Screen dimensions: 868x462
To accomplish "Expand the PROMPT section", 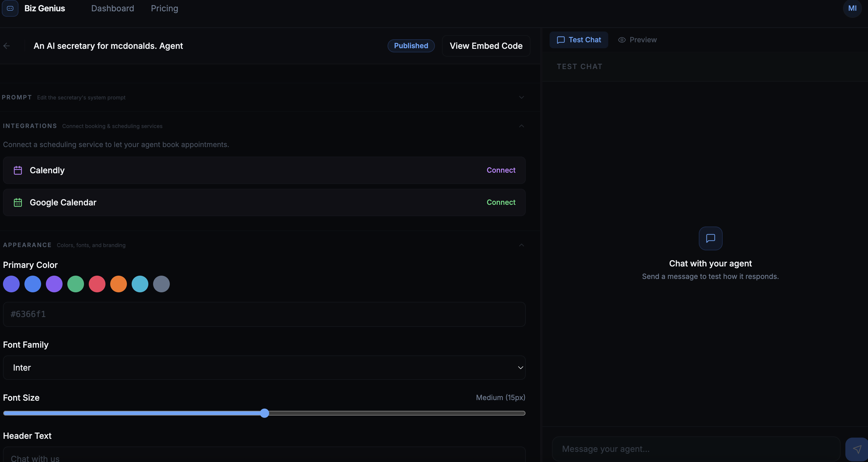I will click(x=521, y=97).
